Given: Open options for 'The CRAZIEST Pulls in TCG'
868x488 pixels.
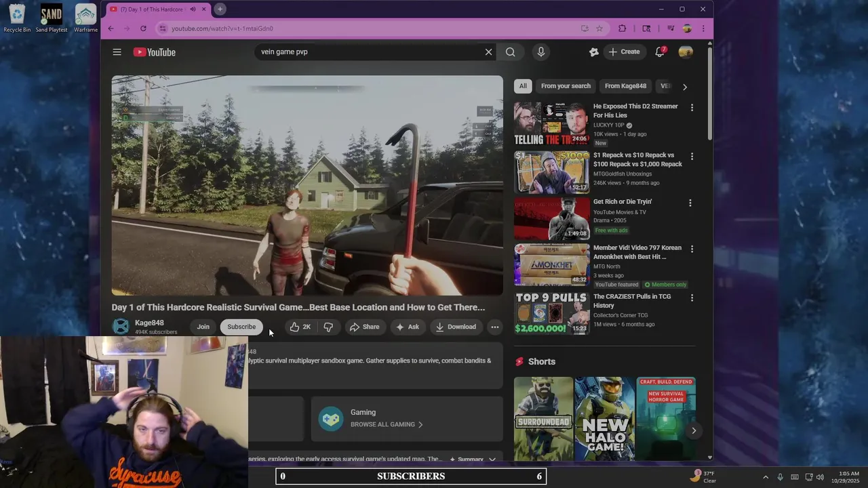Looking at the screenshot, I should coord(692,298).
